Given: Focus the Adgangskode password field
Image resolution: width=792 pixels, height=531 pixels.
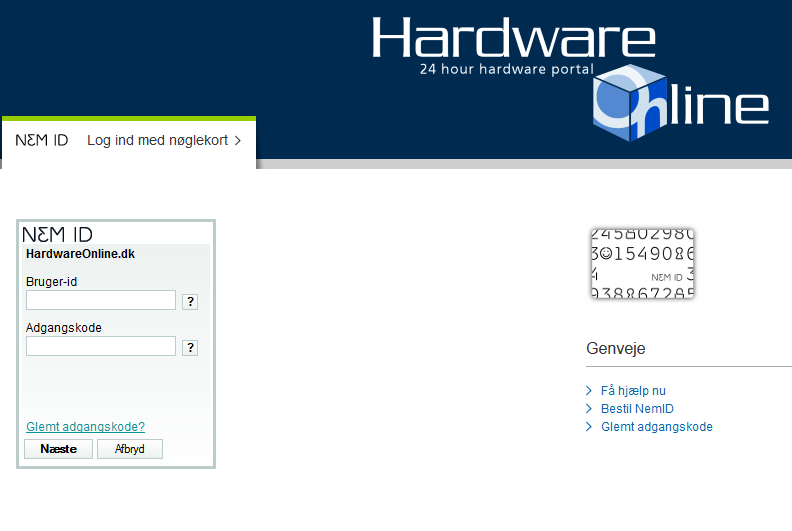Looking at the screenshot, I should pos(101,346).
